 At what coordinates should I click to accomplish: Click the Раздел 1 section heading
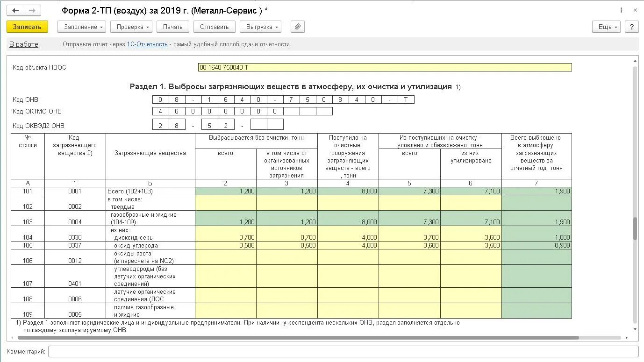pyautogui.click(x=291, y=86)
